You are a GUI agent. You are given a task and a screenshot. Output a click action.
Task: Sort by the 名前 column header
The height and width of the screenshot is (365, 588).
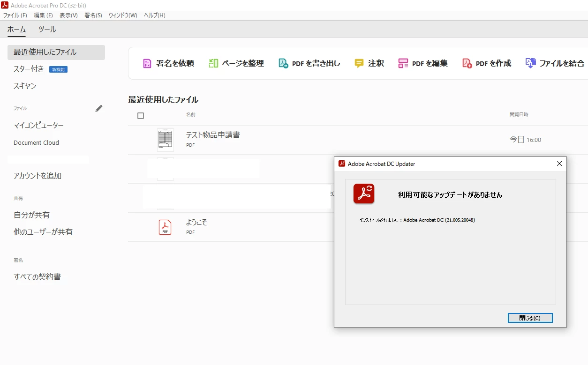click(191, 114)
